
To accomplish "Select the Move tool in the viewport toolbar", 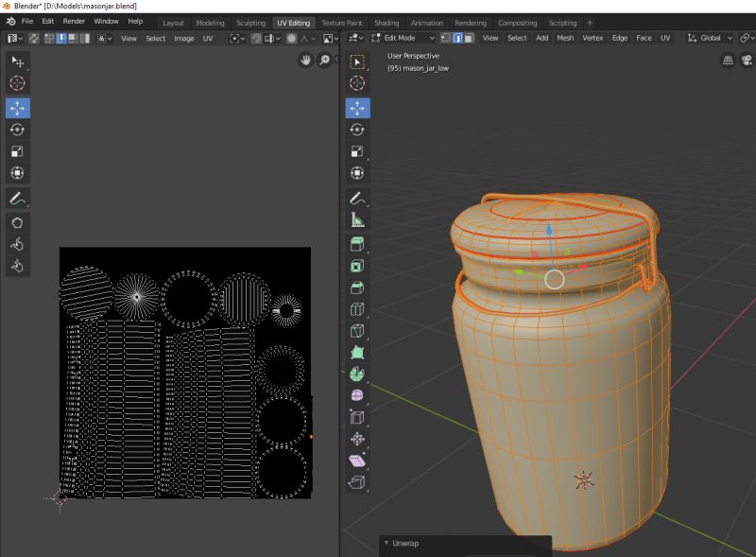I will click(356, 107).
